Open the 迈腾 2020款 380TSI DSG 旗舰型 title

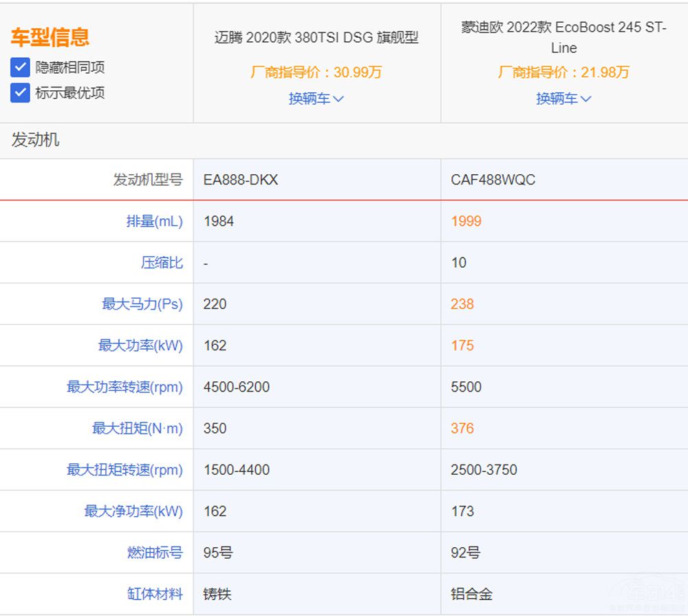(x=316, y=38)
